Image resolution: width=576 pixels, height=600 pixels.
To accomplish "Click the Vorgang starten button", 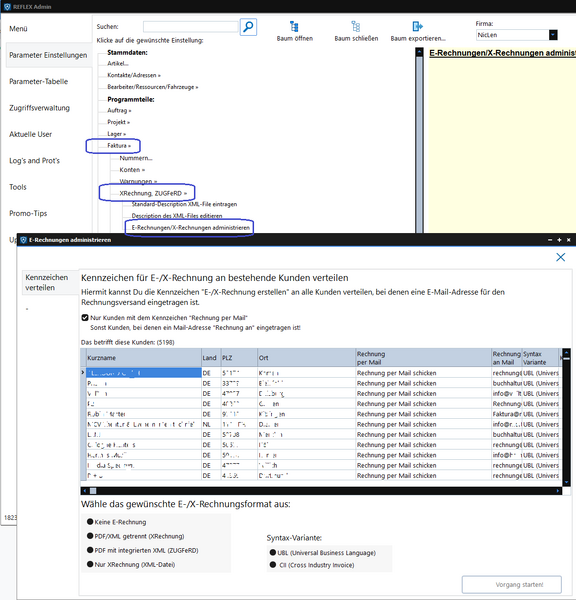I will point(512,585).
